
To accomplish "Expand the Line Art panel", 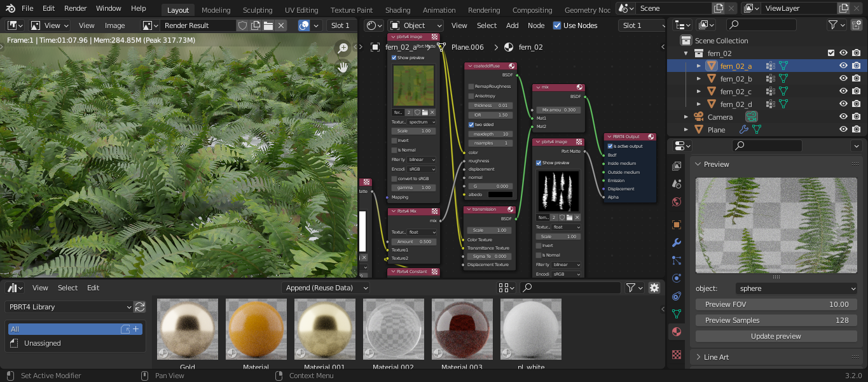I will click(699, 357).
